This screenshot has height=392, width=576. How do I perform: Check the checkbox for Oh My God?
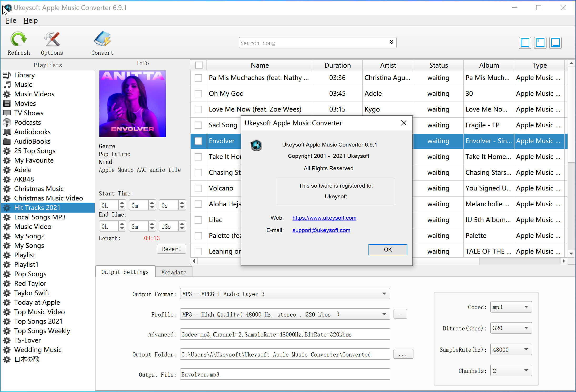pos(198,94)
